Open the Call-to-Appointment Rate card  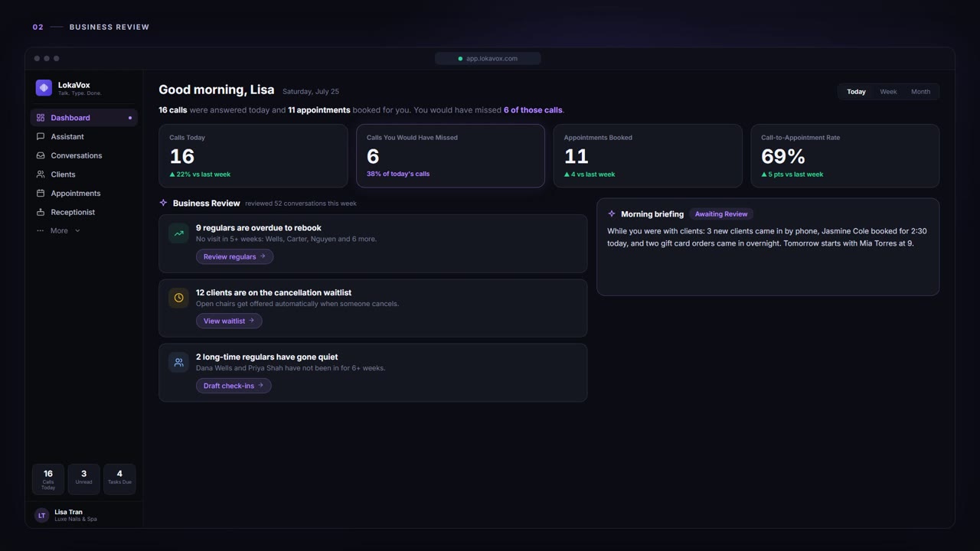coord(845,156)
